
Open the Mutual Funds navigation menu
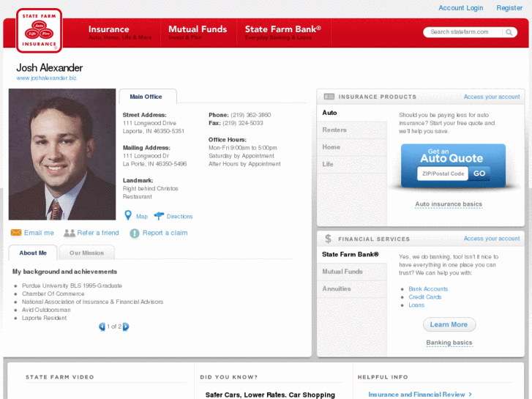198,33
